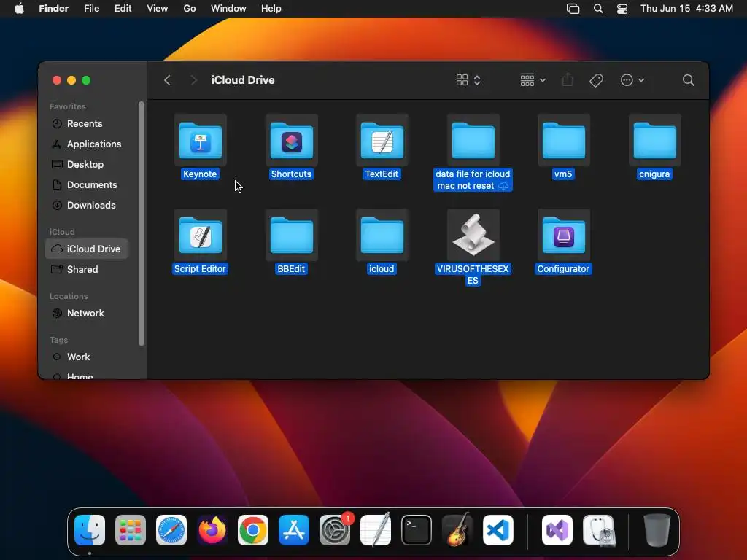Open the Group By dropdown
The image size is (747, 560).
[x=533, y=80]
